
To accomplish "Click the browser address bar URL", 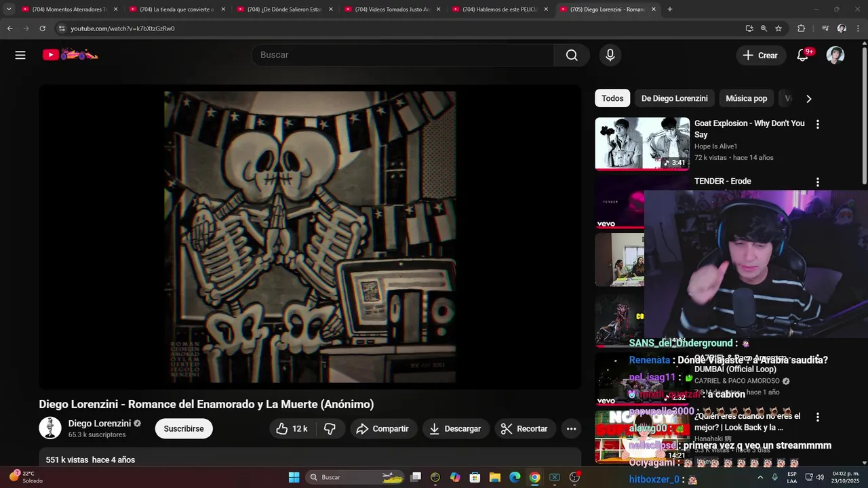I will pyautogui.click(x=123, y=28).
